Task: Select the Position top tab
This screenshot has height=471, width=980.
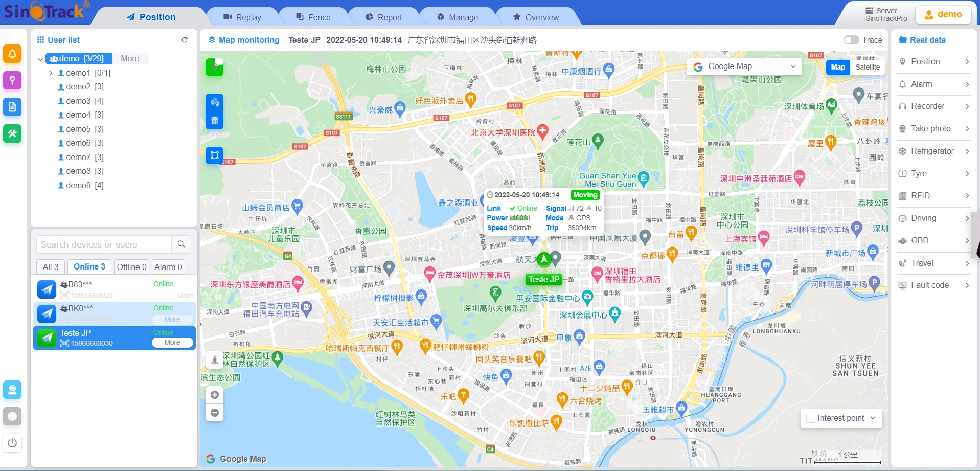Action: pos(151,17)
